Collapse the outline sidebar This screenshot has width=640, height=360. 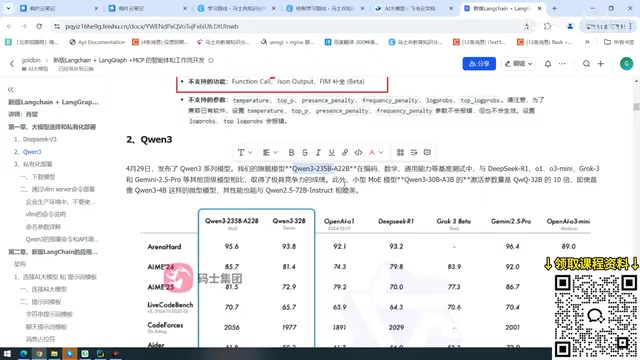(11, 89)
